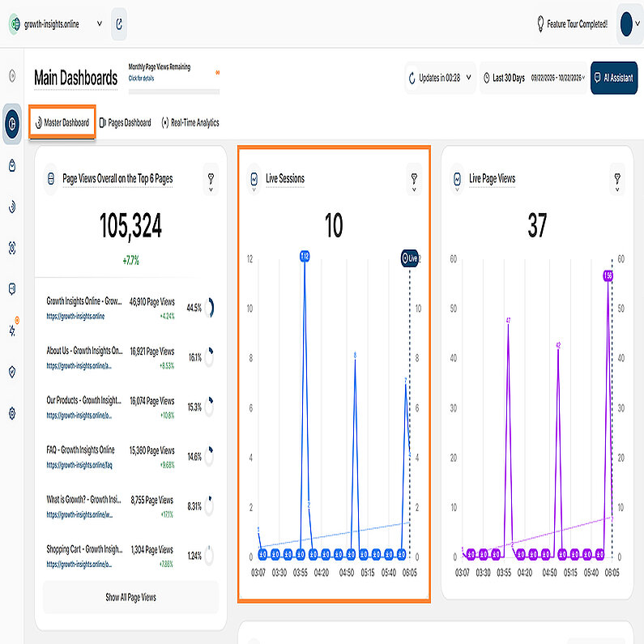The width and height of the screenshot is (644, 644).
Task: Click the Page Views Overall widget icon
Action: point(51,179)
